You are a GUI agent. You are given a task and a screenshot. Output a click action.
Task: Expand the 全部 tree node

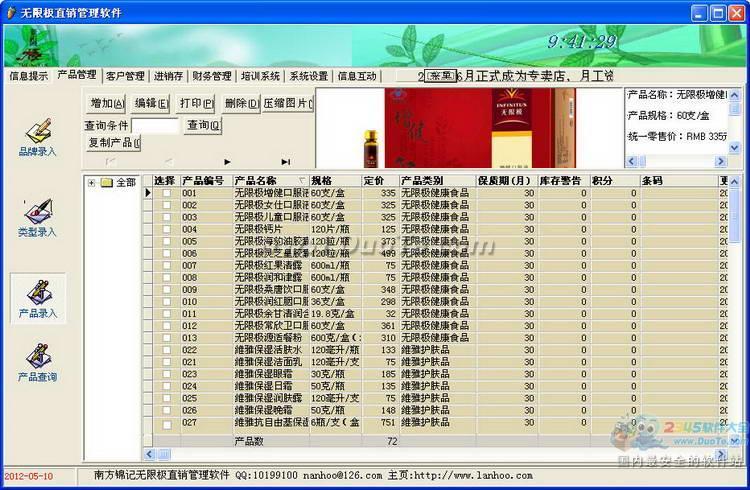91,183
